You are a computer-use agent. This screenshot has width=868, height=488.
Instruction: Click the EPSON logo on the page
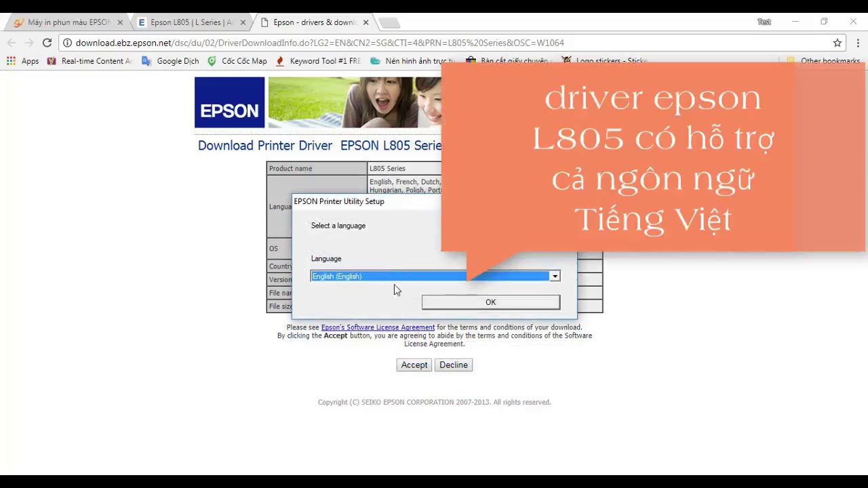(x=229, y=102)
